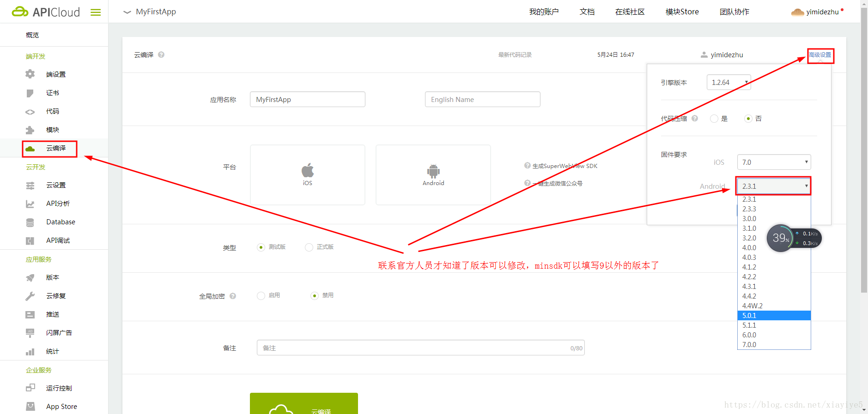868x414 pixels.
Task: Click help icon next to 代码压缩
Action: [695, 118]
